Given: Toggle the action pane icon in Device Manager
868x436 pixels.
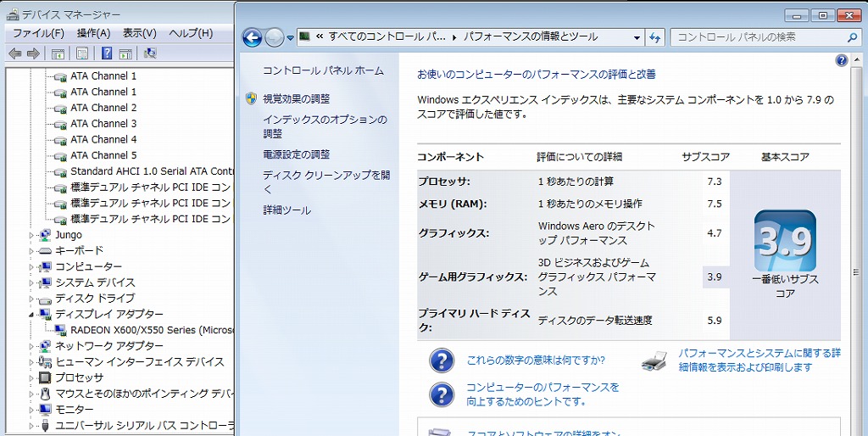Looking at the screenshot, I should pyautogui.click(x=125, y=53).
